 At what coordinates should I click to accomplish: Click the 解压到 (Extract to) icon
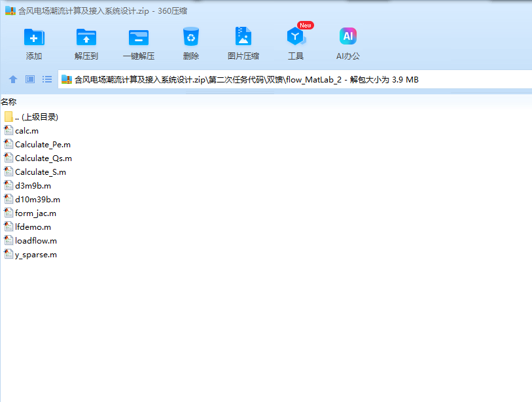[x=86, y=37]
